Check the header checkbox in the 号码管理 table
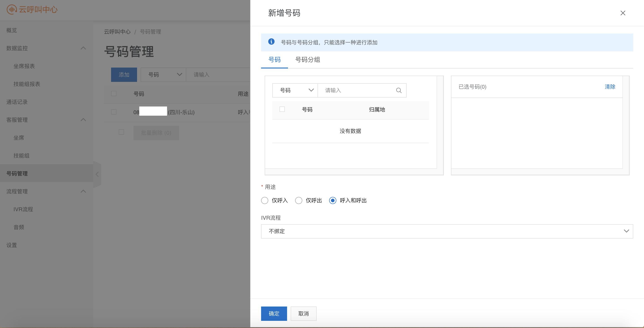 [x=114, y=94]
